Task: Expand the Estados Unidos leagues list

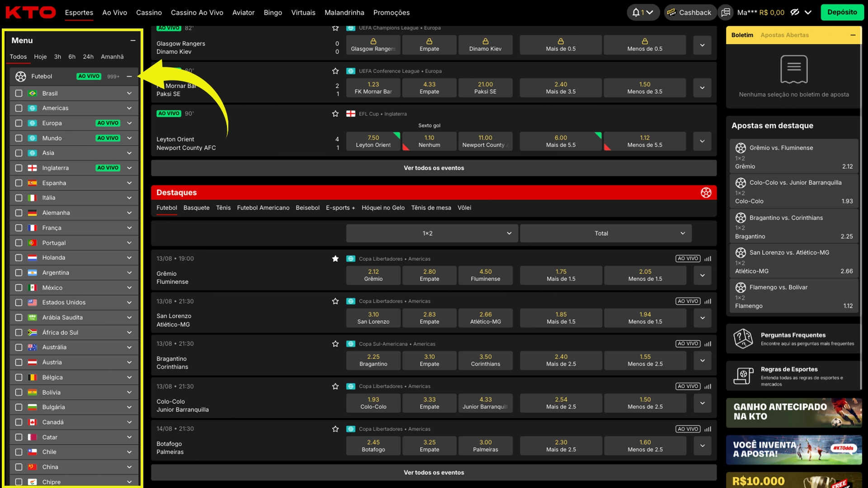Action: [129, 303]
